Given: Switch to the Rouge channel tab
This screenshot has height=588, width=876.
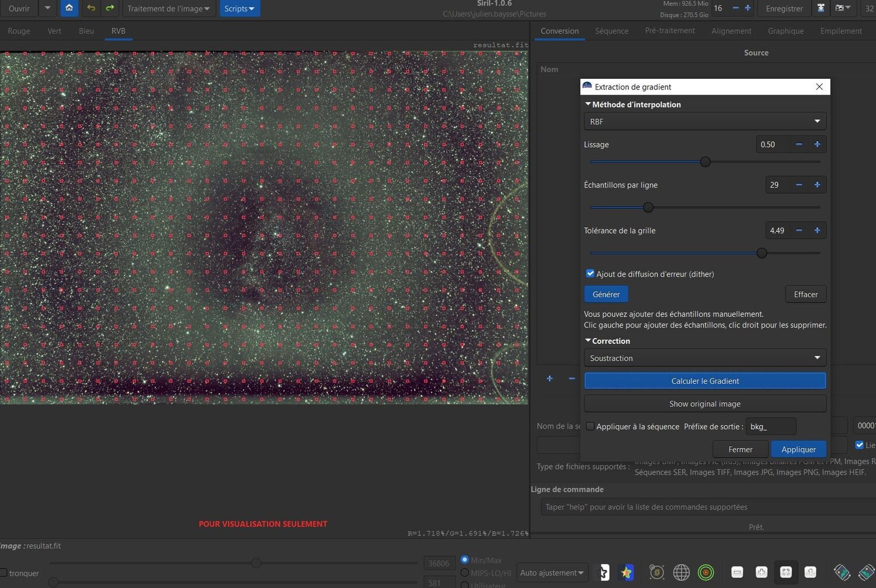Looking at the screenshot, I should pos(19,31).
